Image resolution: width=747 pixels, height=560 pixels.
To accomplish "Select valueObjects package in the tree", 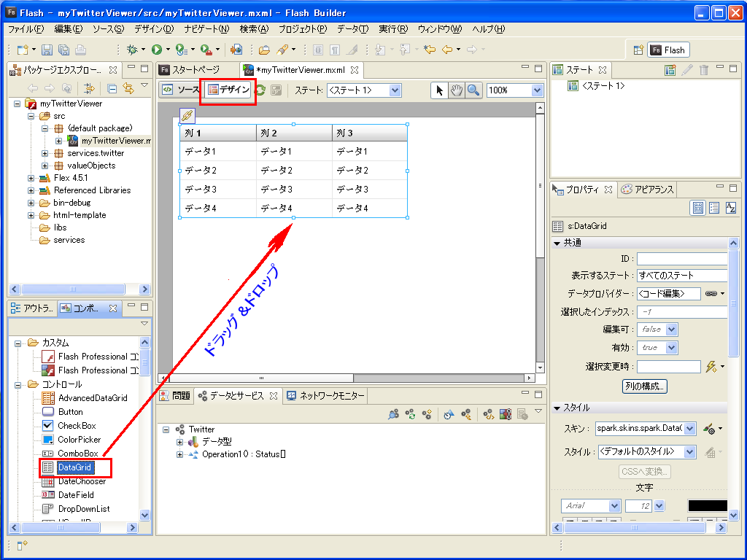I will 91,166.
